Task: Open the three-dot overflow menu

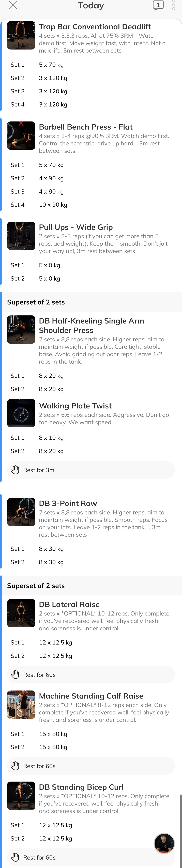Action: [174, 5]
